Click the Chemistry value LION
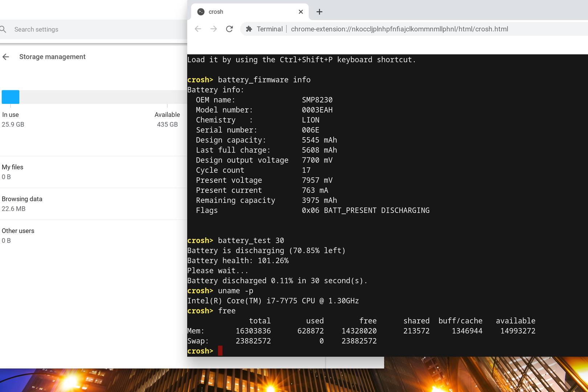 311,120
